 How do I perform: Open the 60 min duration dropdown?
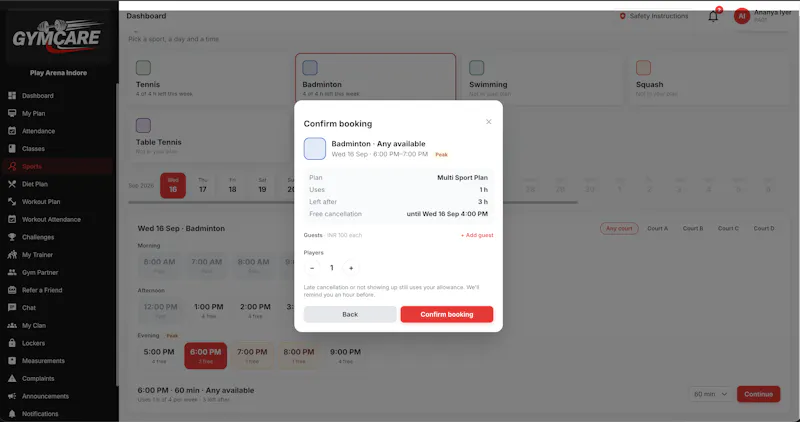click(711, 394)
